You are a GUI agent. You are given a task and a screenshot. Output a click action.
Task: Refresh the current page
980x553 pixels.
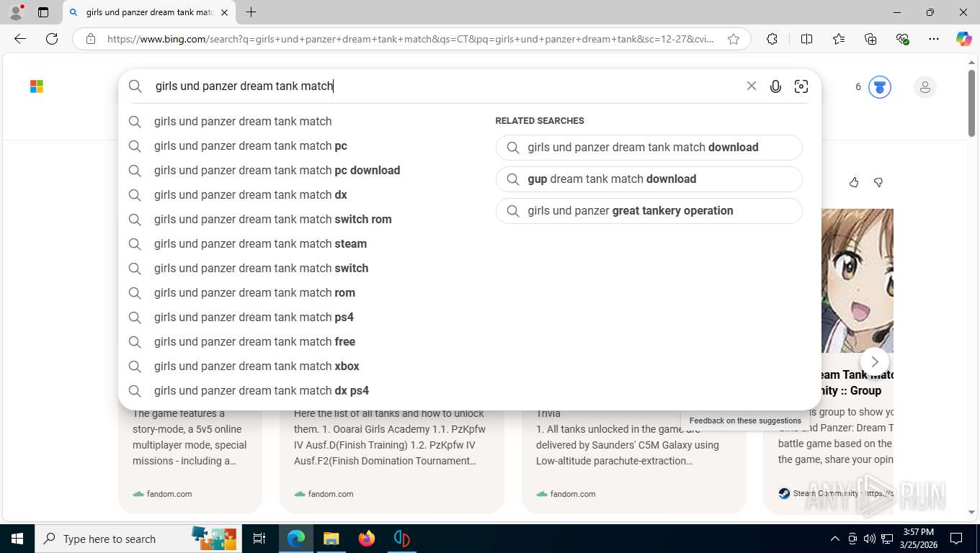(52, 39)
